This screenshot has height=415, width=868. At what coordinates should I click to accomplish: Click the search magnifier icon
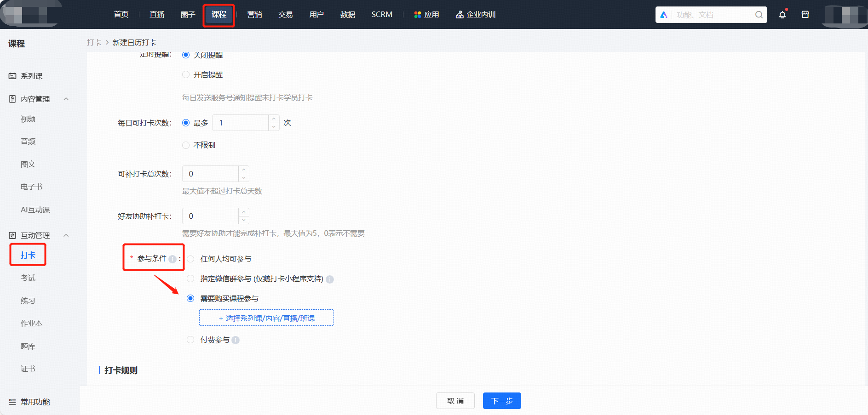tap(759, 15)
